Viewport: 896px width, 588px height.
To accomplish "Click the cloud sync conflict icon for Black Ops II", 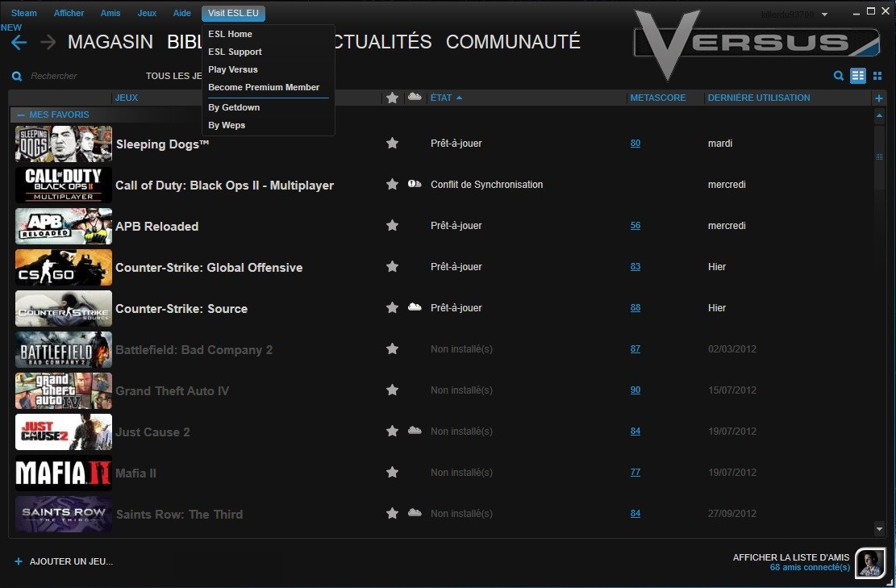I will [415, 184].
